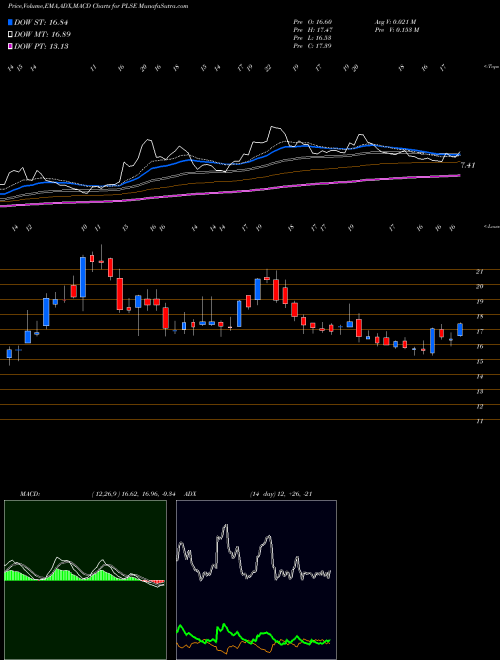Click the 'Pre H: 17.47' value
Screen dimensions: 500x660
[313, 30]
